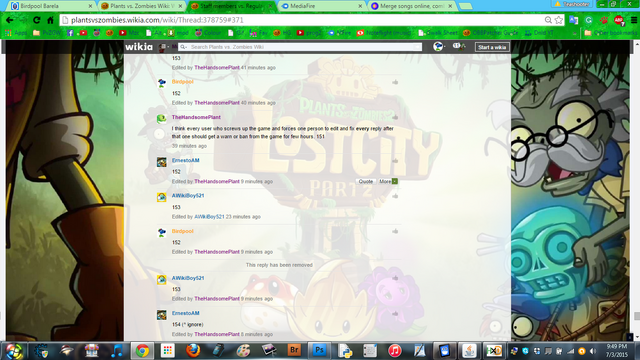Screen dimensions: 640x360
Task: Open the Python icon in the taskbar
Action: [x=345, y=351]
